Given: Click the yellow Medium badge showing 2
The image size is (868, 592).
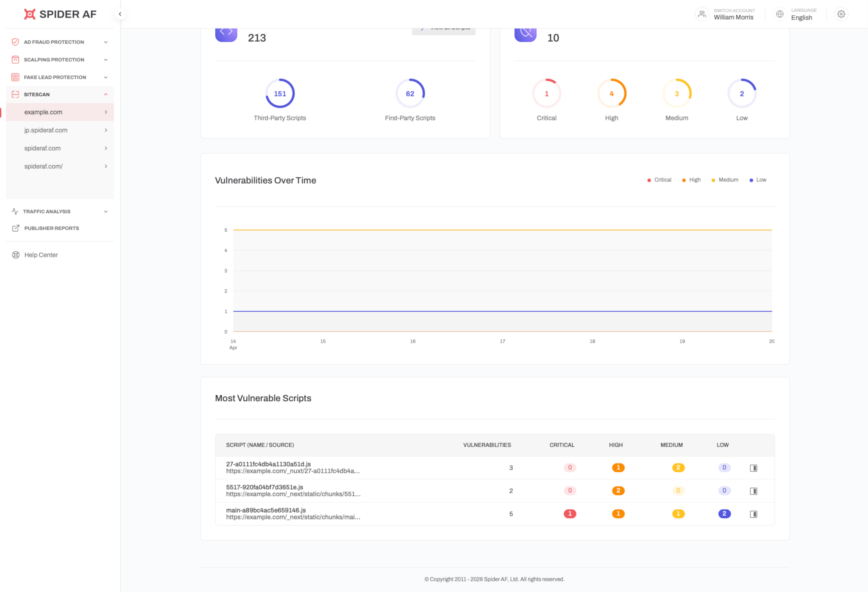Looking at the screenshot, I should coord(678,468).
